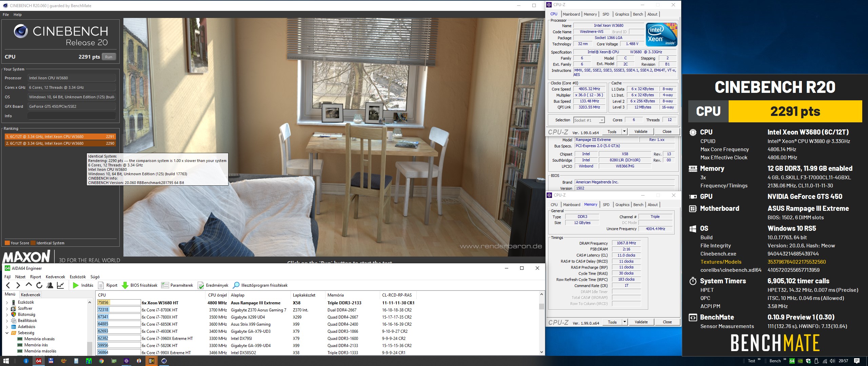Screen dimensions: 868x366
Task: Click Illesztőprogram frissítések magnifier icon
Action: [x=236, y=285]
